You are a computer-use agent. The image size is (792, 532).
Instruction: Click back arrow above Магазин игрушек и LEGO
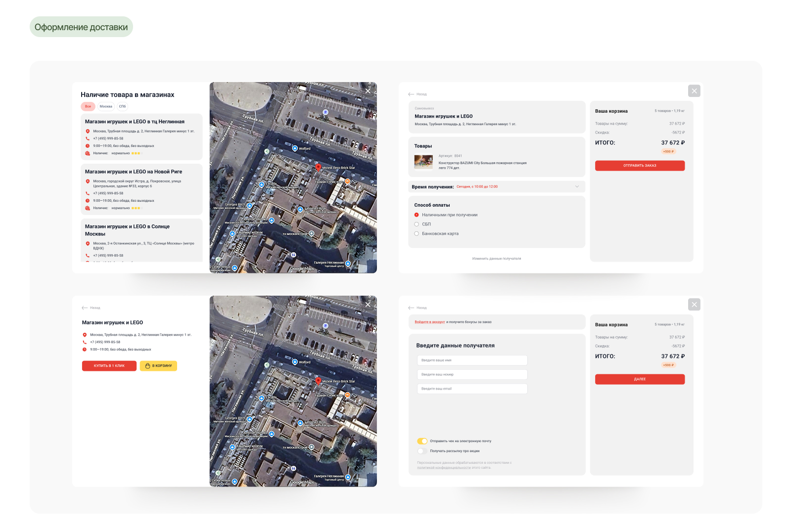pos(85,308)
